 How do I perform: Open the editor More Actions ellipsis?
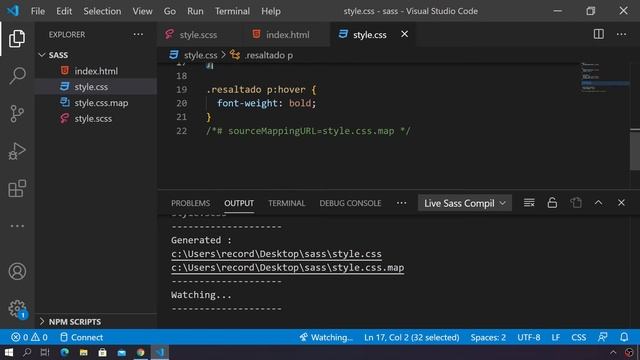621,34
